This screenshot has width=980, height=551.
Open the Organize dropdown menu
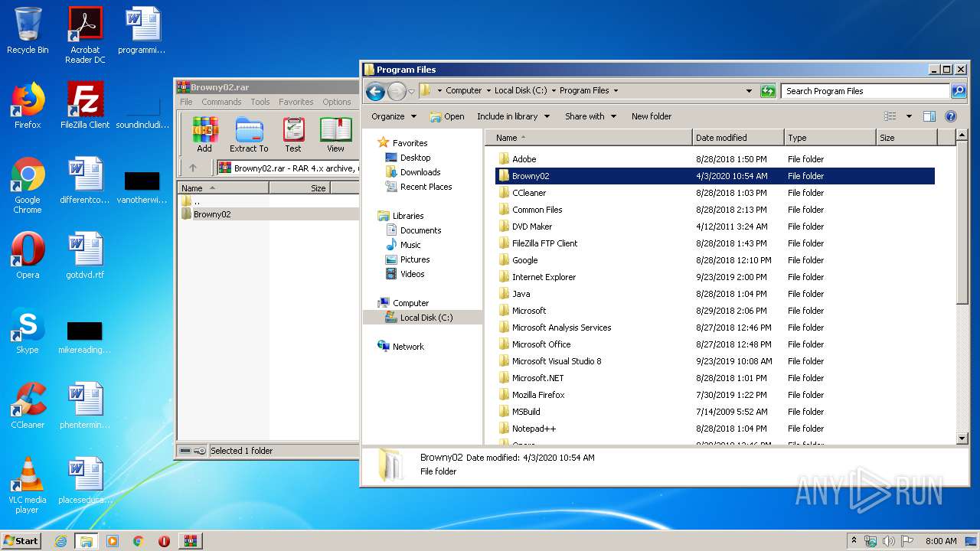[x=394, y=116]
